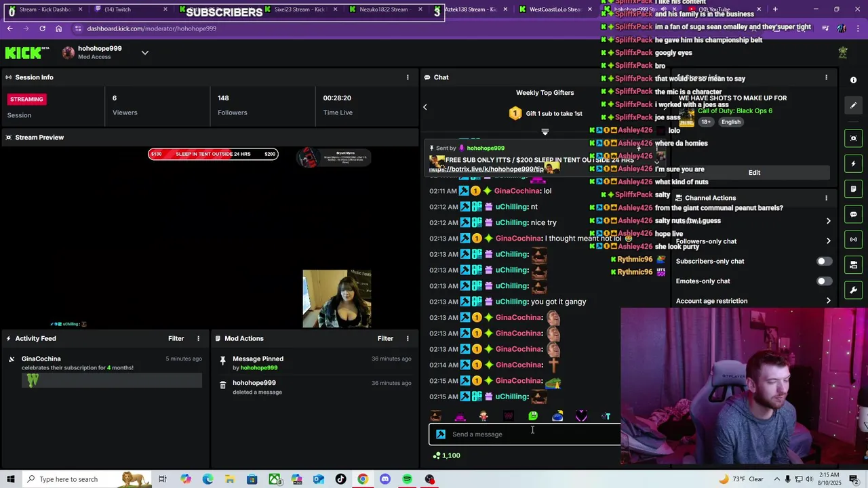
Task: Select the sunglasses face emote in emote bar
Action: 436,416
